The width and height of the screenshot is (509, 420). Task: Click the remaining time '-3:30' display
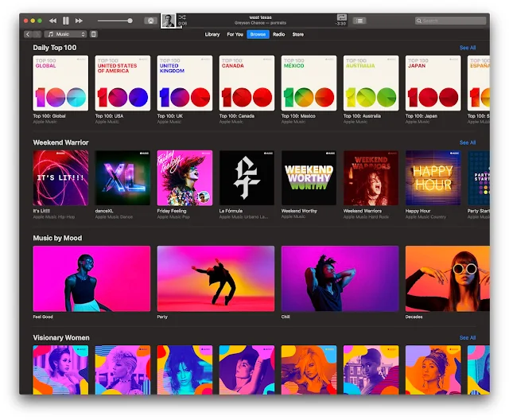tap(340, 24)
